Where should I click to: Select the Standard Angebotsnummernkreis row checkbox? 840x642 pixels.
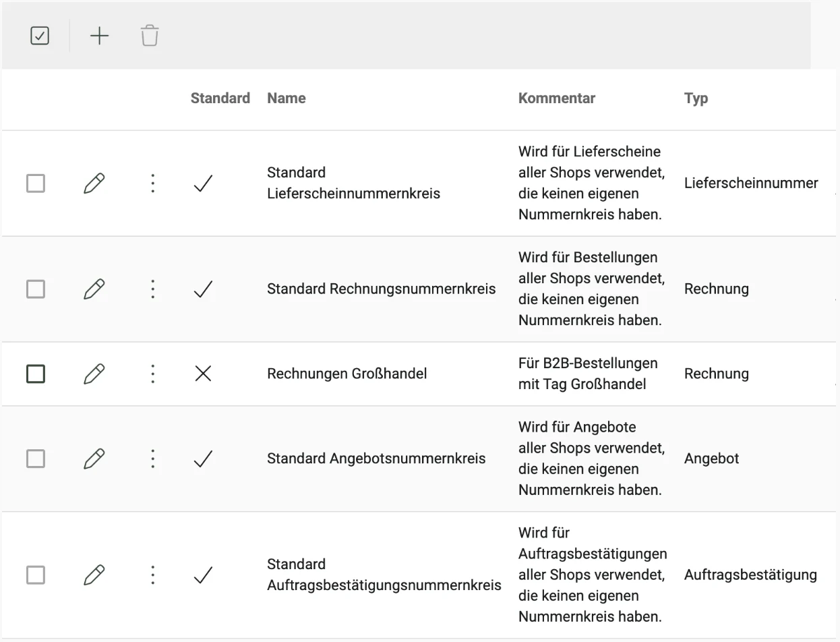tap(36, 459)
